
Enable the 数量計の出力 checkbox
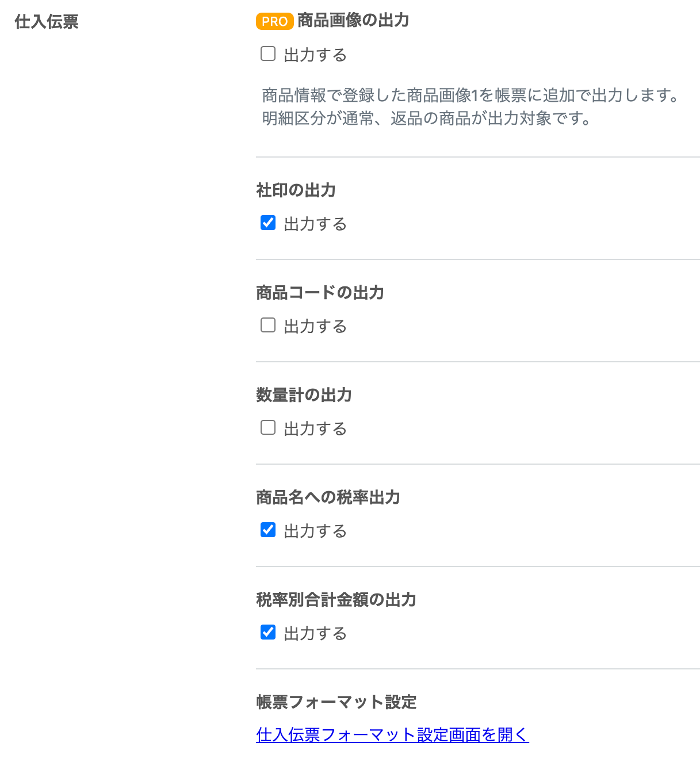click(268, 428)
